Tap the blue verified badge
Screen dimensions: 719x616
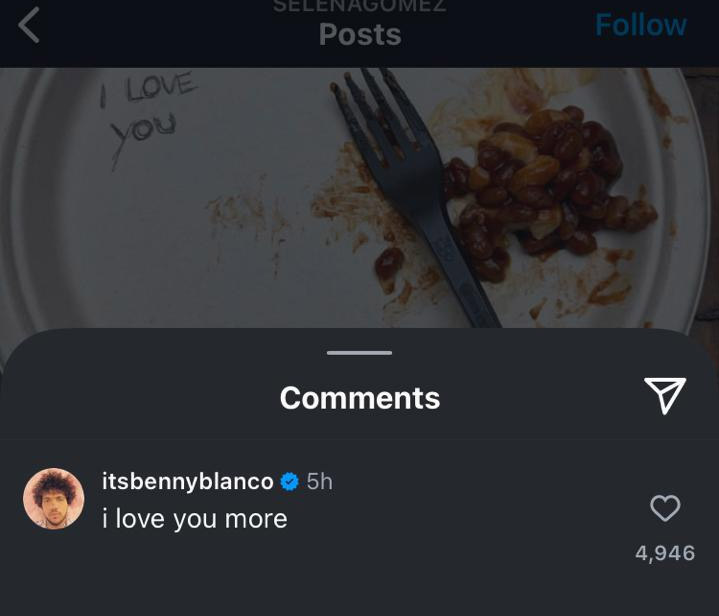tap(290, 482)
